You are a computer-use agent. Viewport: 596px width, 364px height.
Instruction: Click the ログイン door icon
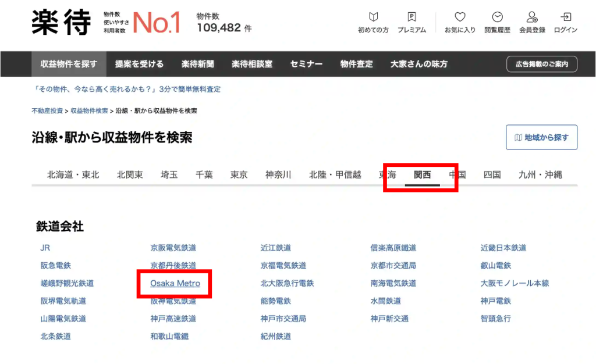(566, 17)
